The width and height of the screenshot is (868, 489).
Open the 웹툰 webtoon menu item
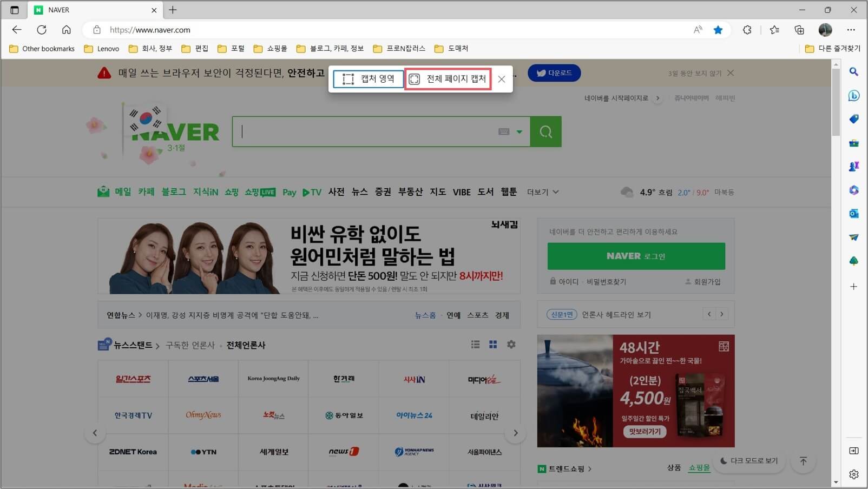coord(509,192)
